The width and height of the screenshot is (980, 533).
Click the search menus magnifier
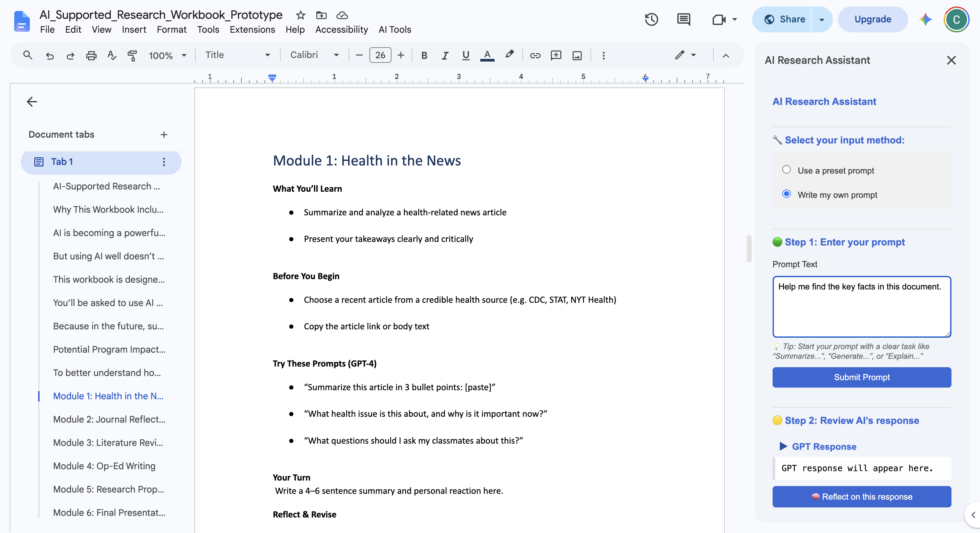[28, 55]
